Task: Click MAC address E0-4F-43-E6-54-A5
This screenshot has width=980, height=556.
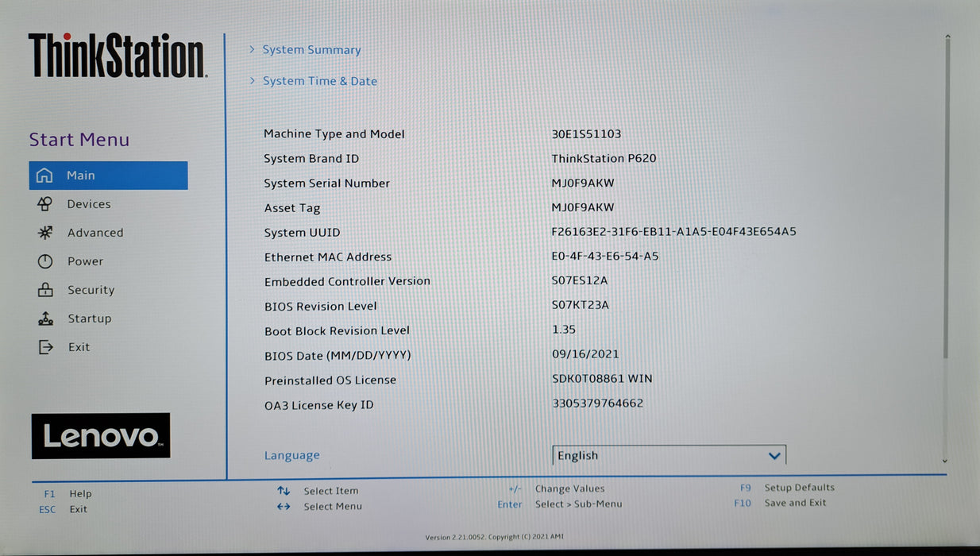Action: click(x=605, y=257)
